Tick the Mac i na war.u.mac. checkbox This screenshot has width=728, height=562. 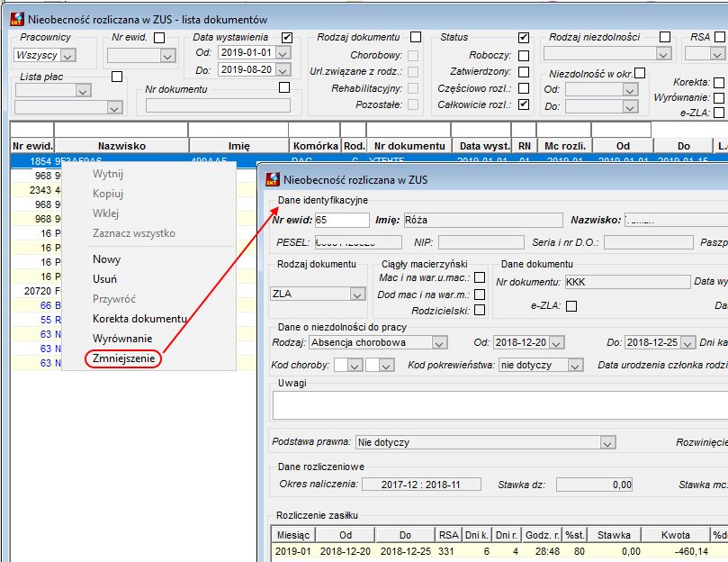tap(480, 277)
